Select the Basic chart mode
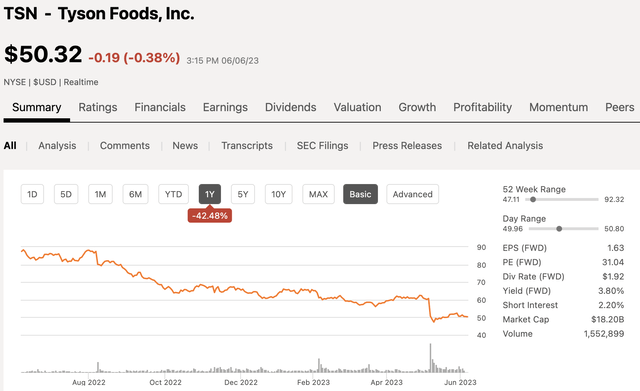 coord(360,194)
